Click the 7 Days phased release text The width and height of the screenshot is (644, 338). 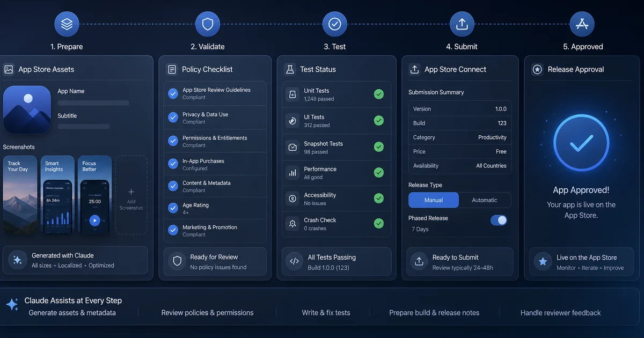coord(420,229)
